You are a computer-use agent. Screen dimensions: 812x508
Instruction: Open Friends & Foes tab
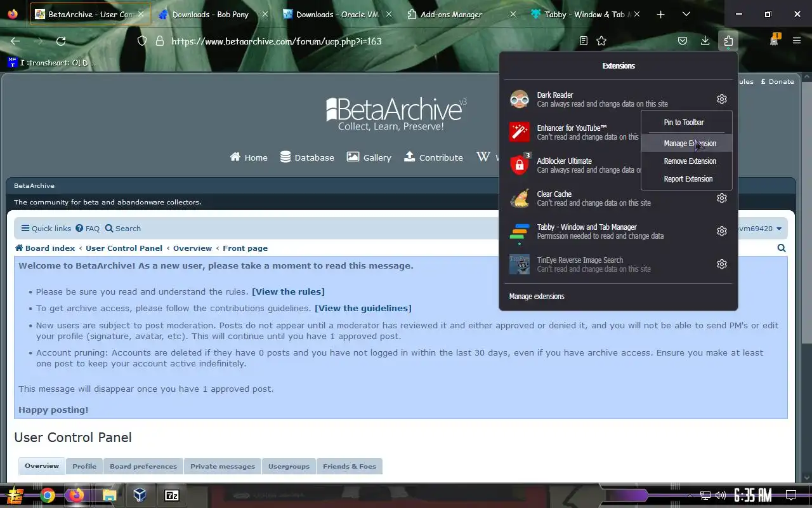coord(350,466)
